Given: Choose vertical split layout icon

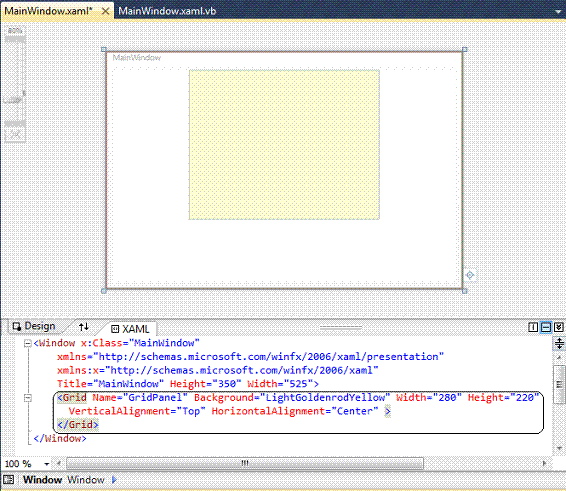Looking at the screenshot, I should (x=533, y=327).
